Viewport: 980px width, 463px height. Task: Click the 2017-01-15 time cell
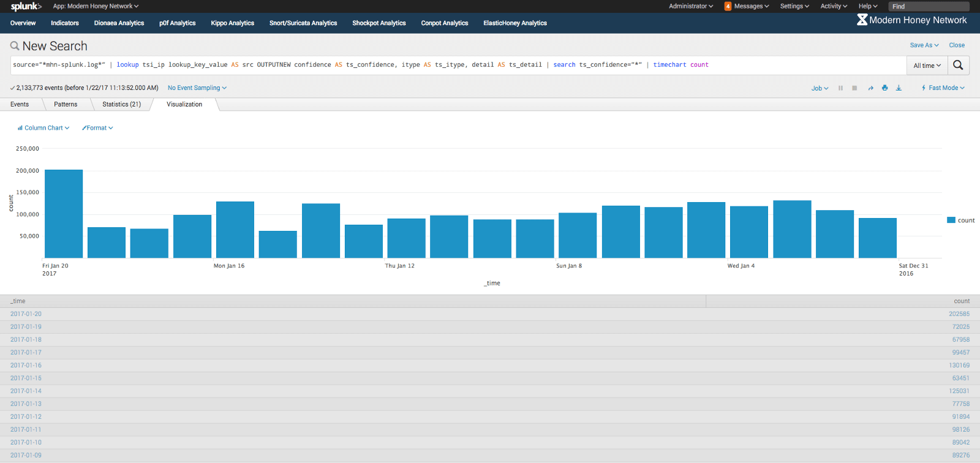tap(26, 378)
